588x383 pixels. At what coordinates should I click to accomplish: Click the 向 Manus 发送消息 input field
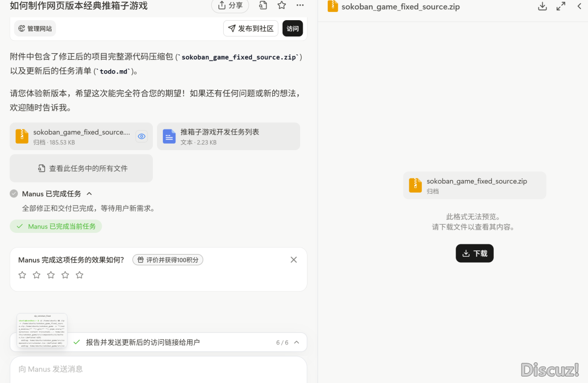click(158, 369)
